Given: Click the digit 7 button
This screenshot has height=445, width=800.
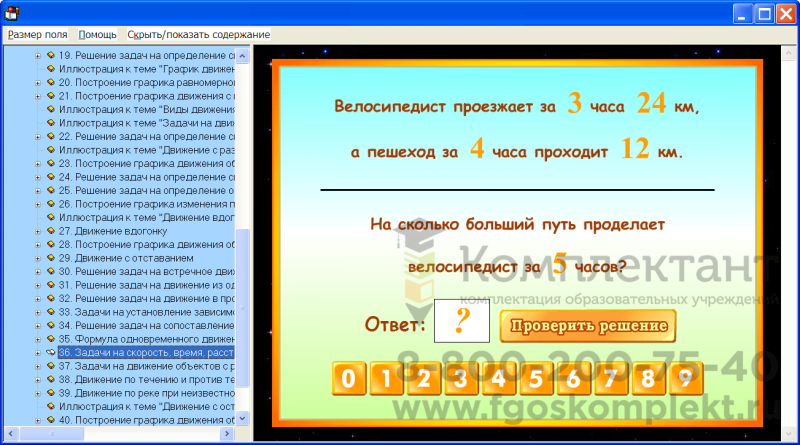Looking at the screenshot, I should 611,379.
